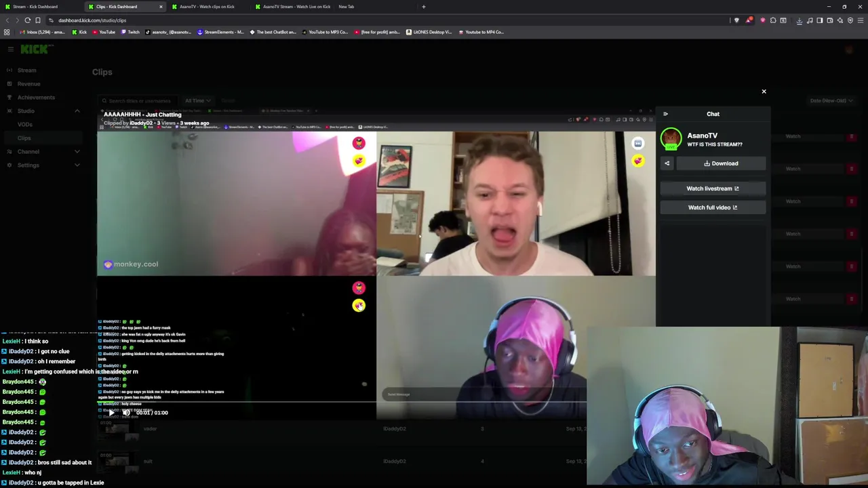The image size is (868, 488).
Task: Click the iDaddyD2 clipper name in clip header
Action: point(141,123)
